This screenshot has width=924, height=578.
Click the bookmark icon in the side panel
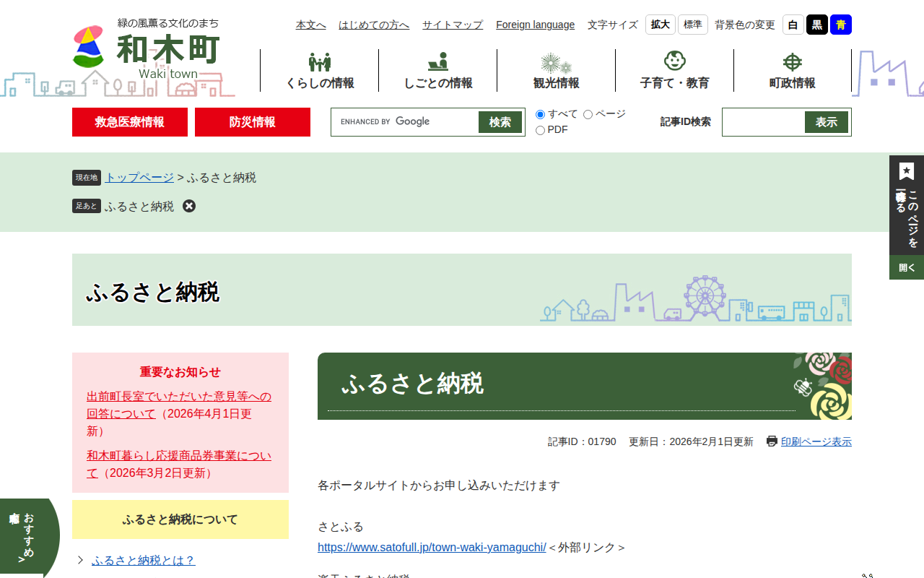[907, 171]
